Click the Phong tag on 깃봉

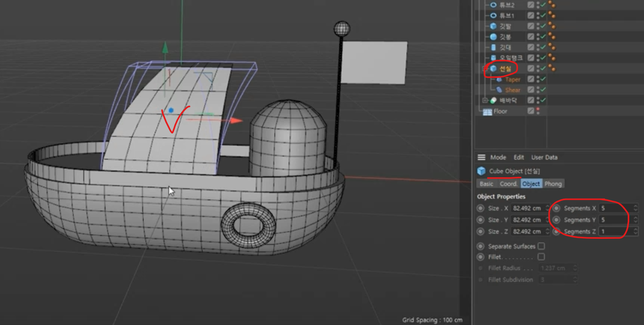tap(552, 37)
